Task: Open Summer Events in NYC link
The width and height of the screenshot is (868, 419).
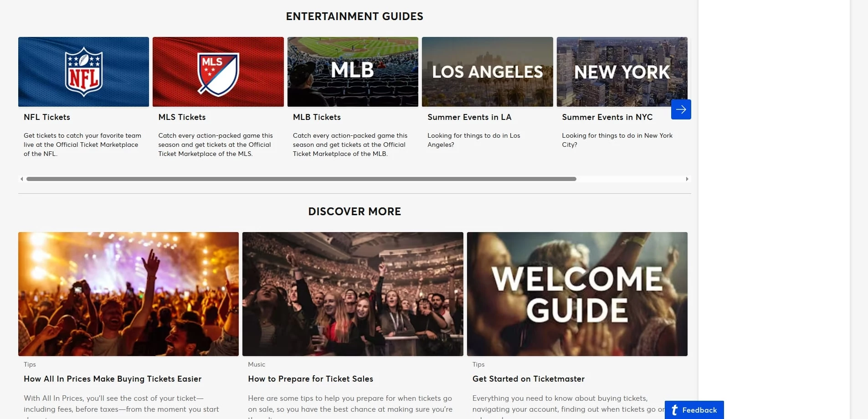Action: coord(607,117)
